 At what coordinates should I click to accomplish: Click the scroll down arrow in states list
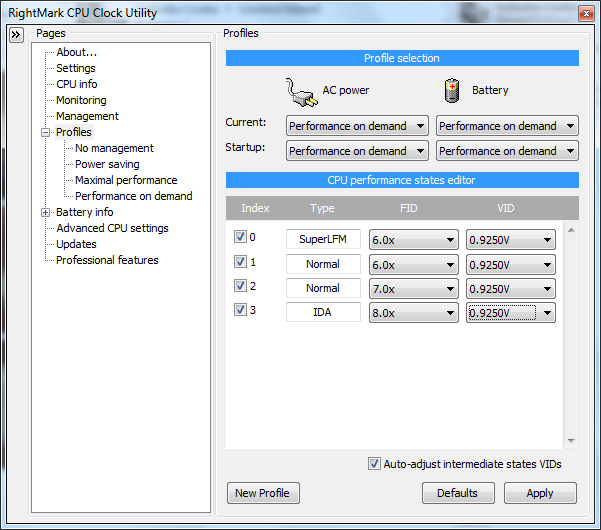tap(571, 441)
